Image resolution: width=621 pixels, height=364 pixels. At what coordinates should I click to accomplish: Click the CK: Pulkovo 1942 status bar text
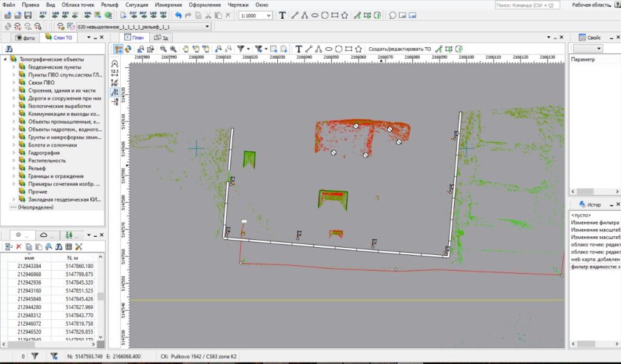pos(198,357)
